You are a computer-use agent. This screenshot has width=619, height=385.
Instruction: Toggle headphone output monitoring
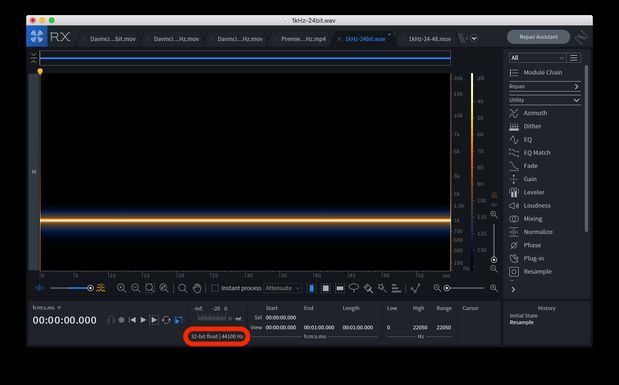(111, 320)
